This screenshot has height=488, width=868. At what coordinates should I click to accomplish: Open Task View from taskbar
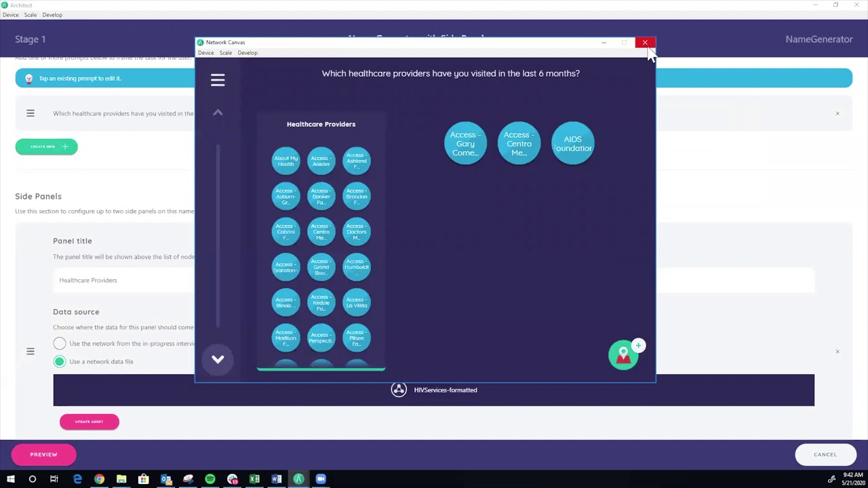pos(54,479)
